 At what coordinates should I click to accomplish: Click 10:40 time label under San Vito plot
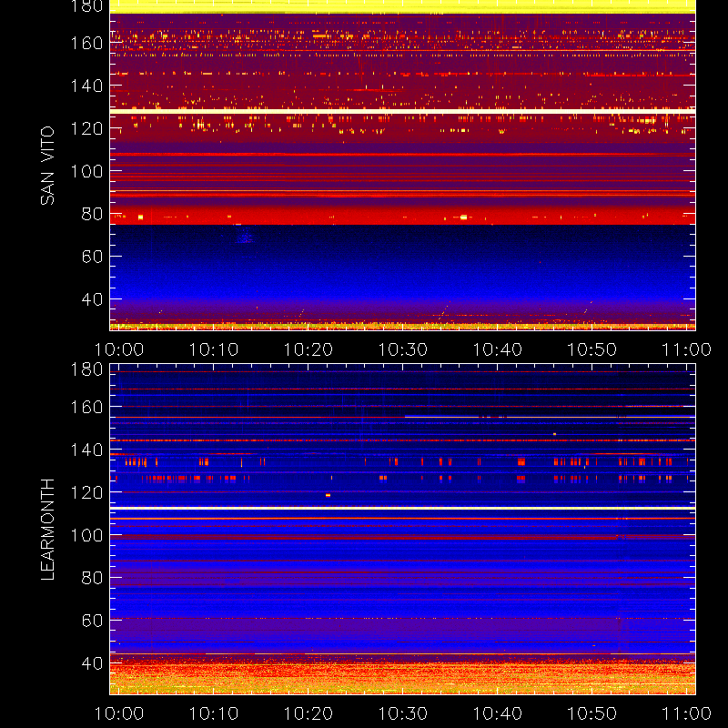(x=497, y=349)
